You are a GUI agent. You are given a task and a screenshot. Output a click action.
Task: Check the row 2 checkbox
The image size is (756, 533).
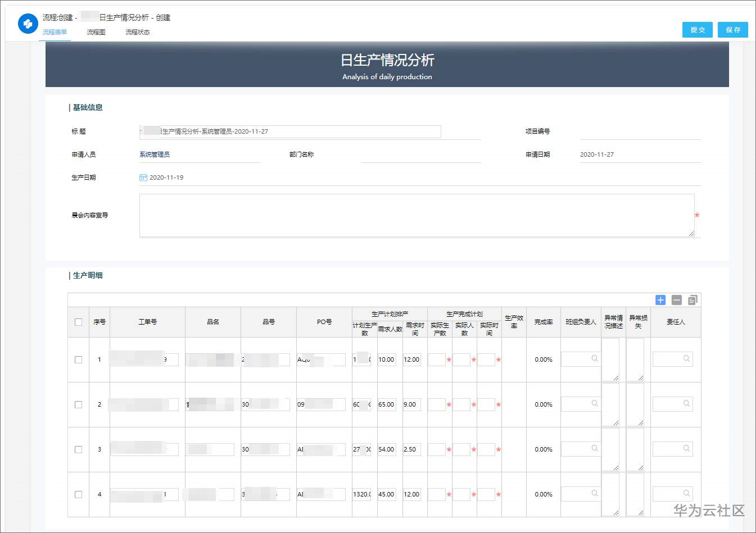tap(78, 404)
